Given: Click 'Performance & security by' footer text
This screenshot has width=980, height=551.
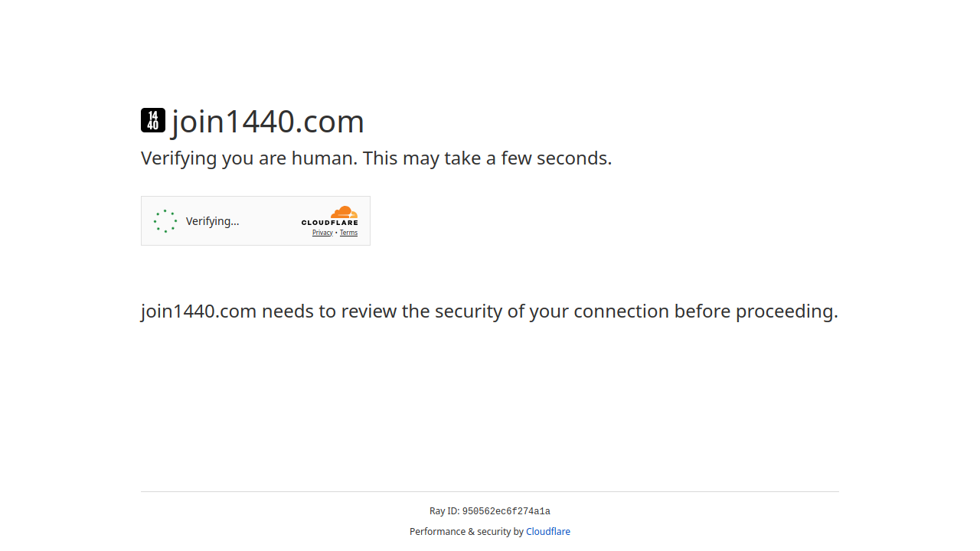Looking at the screenshot, I should coord(466,532).
